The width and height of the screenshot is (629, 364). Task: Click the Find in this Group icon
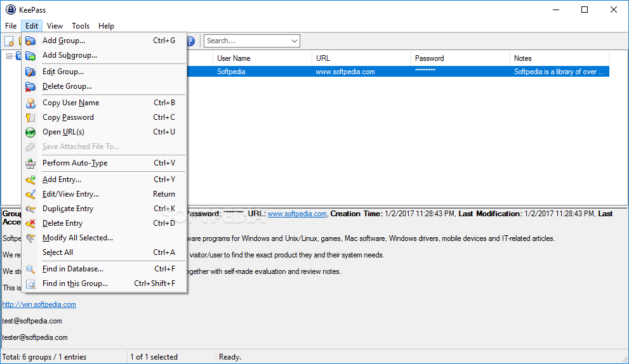point(30,284)
